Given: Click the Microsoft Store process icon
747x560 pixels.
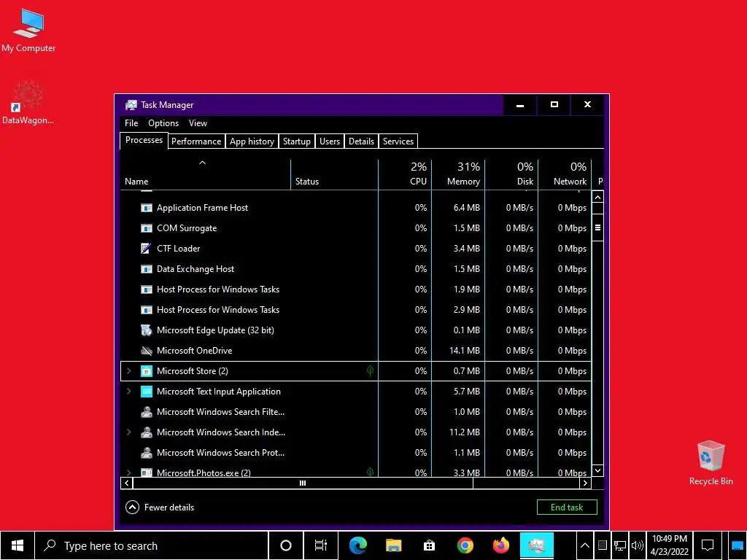Looking at the screenshot, I should (146, 371).
